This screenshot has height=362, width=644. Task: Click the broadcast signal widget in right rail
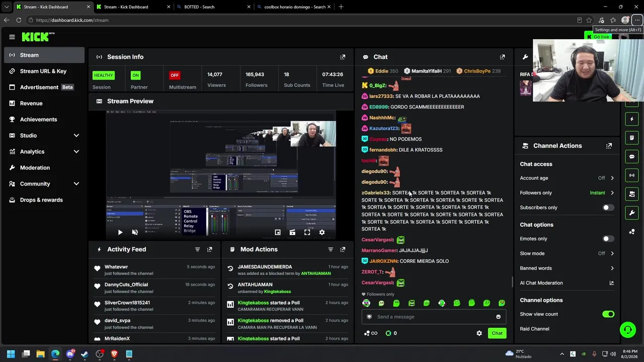tap(632, 175)
